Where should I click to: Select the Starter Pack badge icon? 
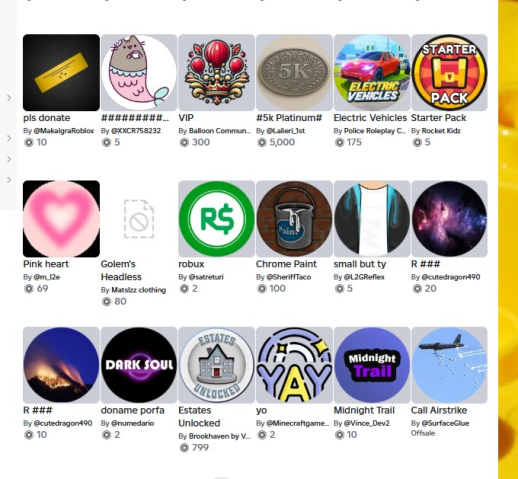449,72
